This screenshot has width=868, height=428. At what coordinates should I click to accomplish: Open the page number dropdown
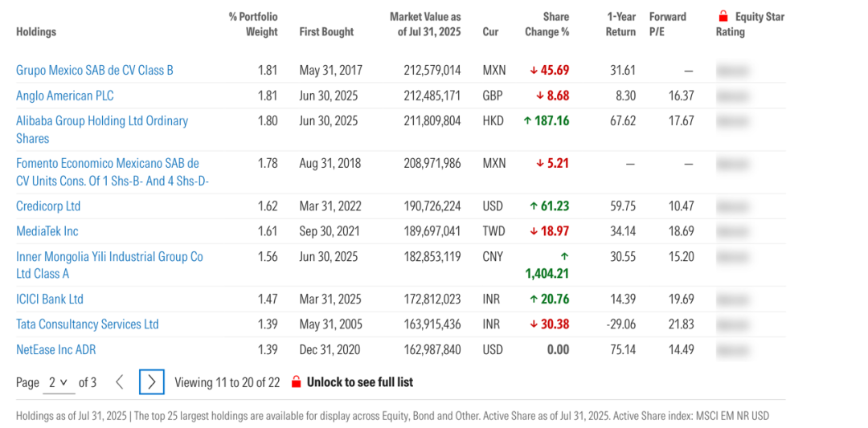pyautogui.click(x=57, y=382)
